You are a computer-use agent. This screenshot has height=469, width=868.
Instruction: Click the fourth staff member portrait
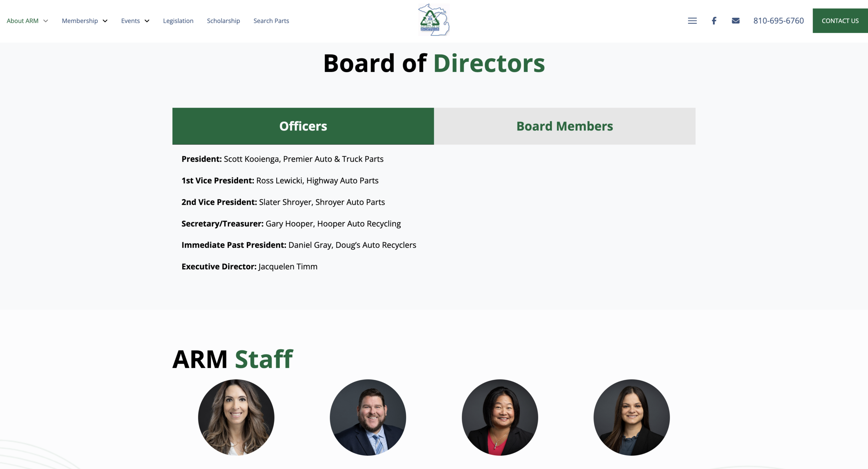[631, 417]
